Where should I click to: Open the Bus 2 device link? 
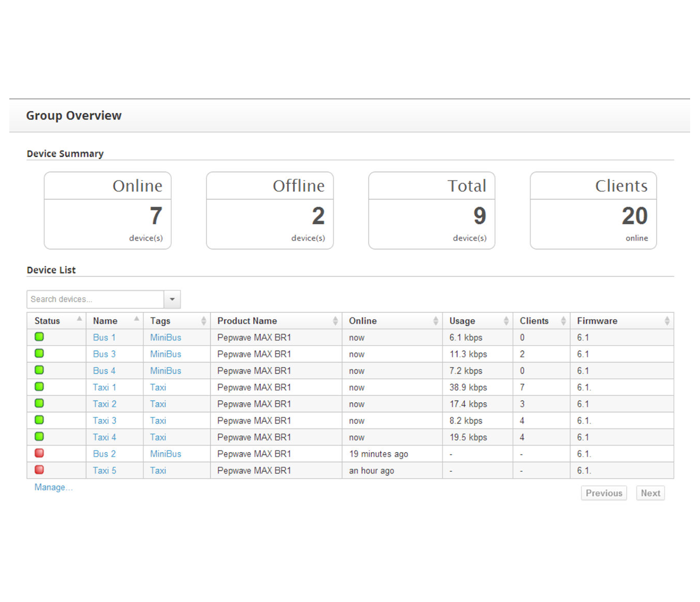[x=104, y=454]
